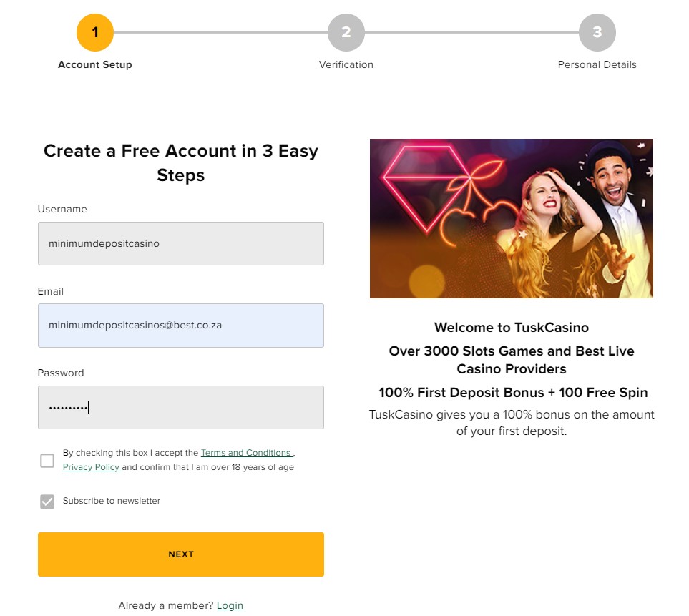
Task: Select the Verification step label
Action: pyautogui.click(x=346, y=64)
